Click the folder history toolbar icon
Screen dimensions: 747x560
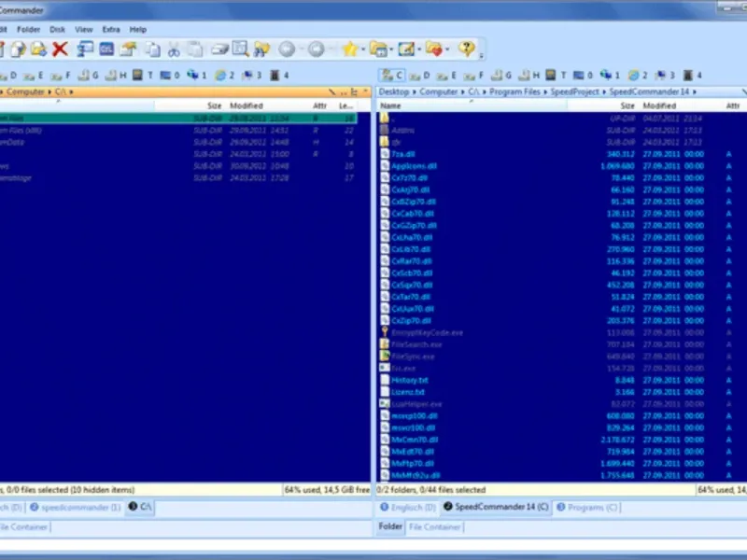coord(379,49)
